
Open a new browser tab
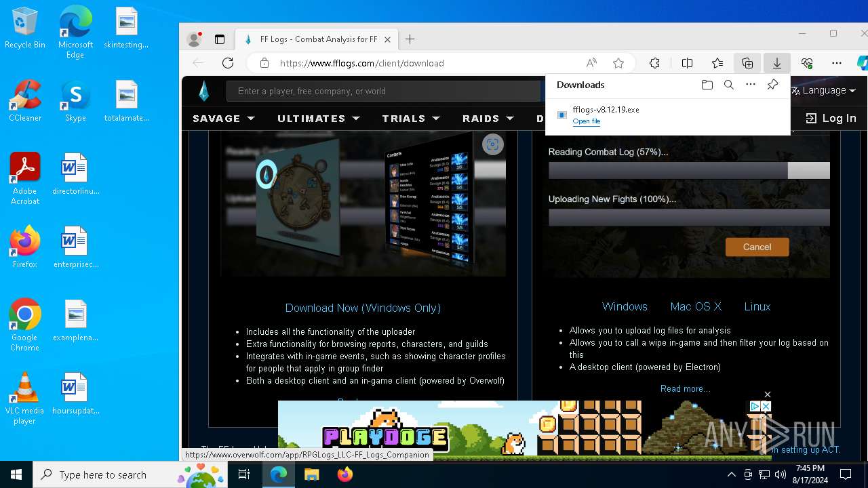click(x=410, y=39)
